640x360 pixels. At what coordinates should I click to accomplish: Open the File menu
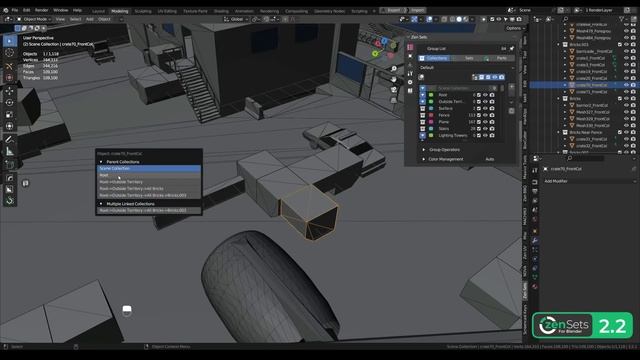tap(15, 10)
